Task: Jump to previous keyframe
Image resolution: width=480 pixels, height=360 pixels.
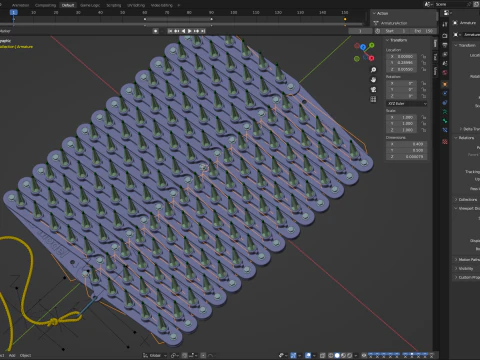Action: tap(176, 31)
